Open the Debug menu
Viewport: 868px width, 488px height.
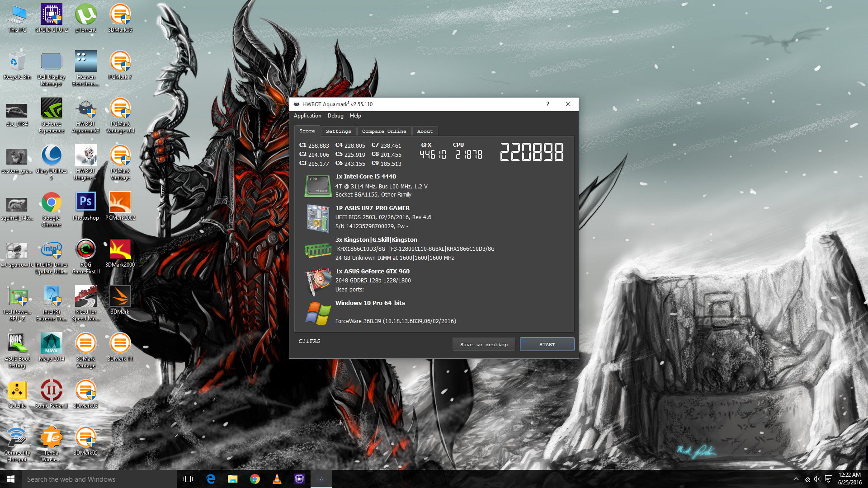[x=335, y=116]
